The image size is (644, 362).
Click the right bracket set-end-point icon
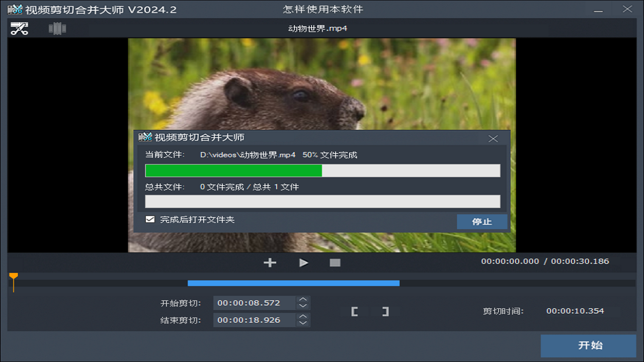point(385,312)
